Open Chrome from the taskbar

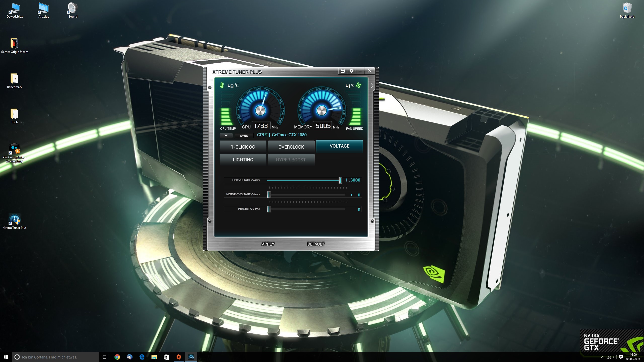(x=117, y=357)
